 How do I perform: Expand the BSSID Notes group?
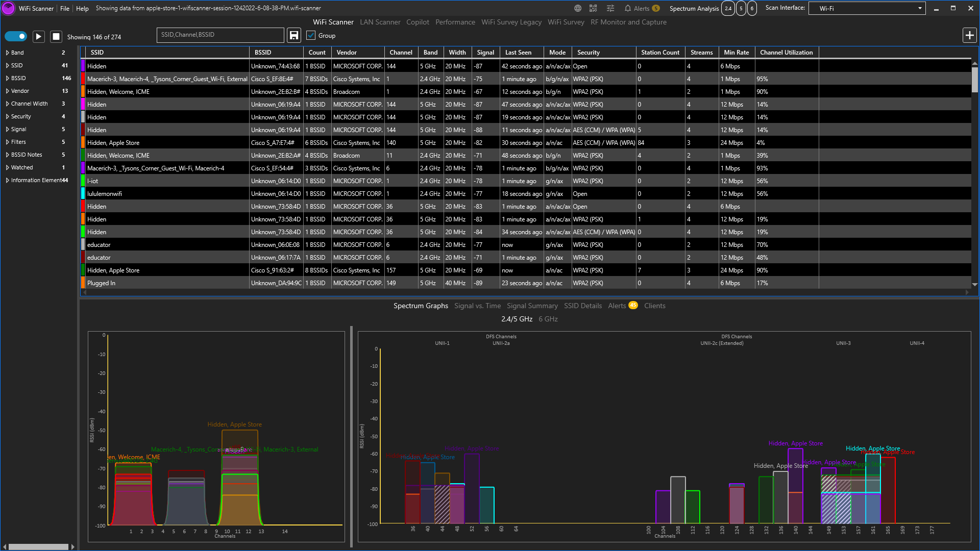(x=8, y=155)
